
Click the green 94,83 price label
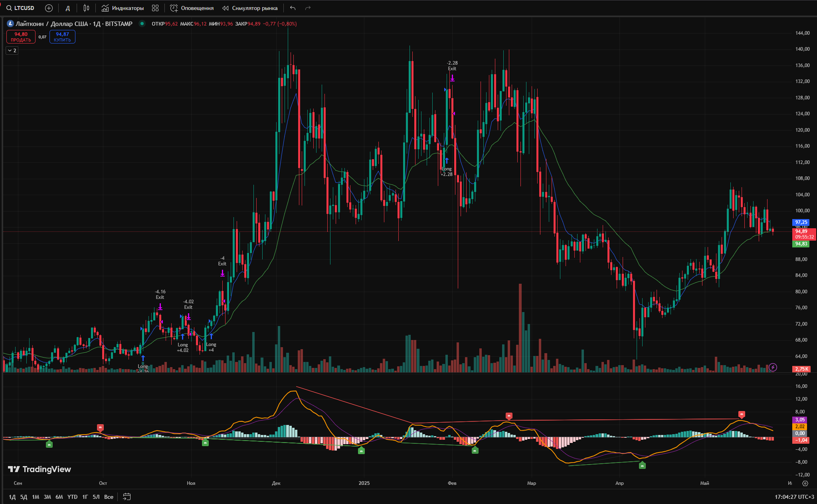[x=801, y=244]
